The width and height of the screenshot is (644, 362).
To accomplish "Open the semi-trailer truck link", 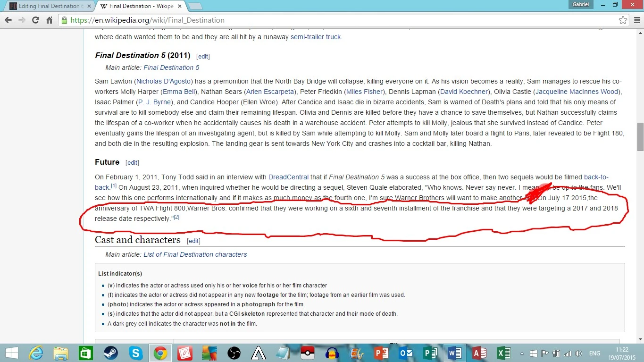I will click(x=315, y=37).
